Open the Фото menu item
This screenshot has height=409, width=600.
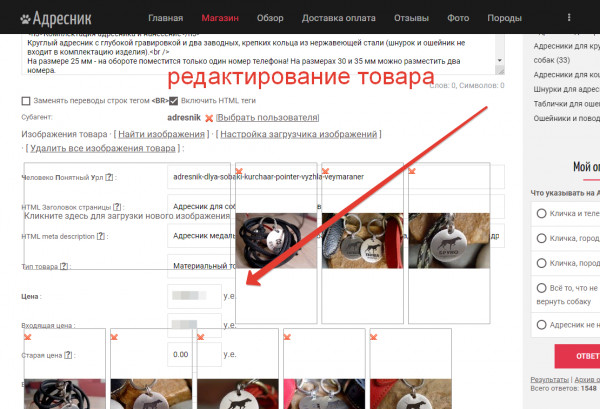click(458, 18)
